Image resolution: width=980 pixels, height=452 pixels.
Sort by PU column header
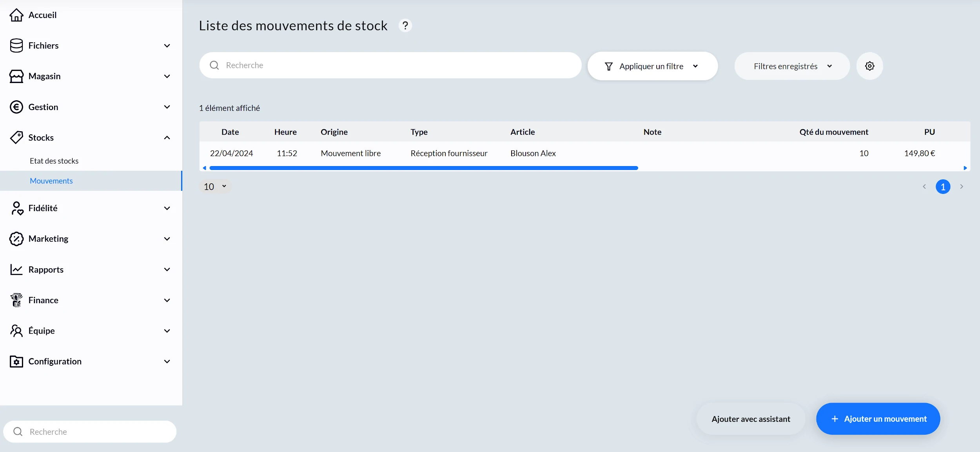coord(929,132)
